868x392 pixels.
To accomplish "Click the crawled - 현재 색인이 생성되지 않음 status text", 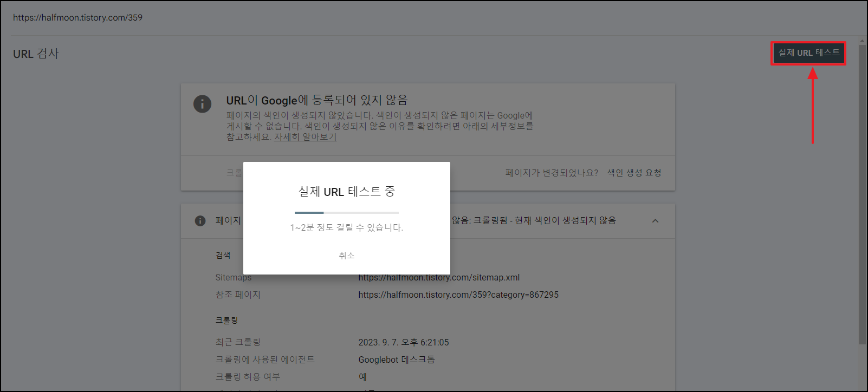I will [x=533, y=220].
